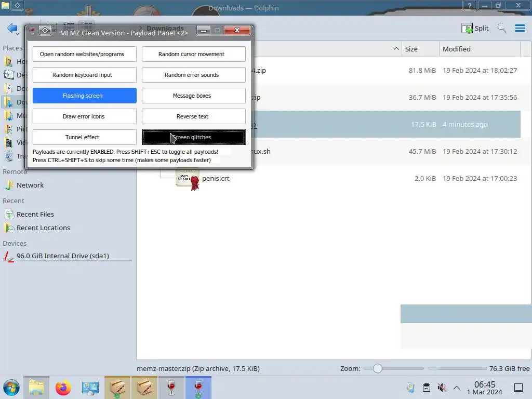Toggle Random keyboard input payload
This screenshot has height=399, width=532.
pos(85,75)
